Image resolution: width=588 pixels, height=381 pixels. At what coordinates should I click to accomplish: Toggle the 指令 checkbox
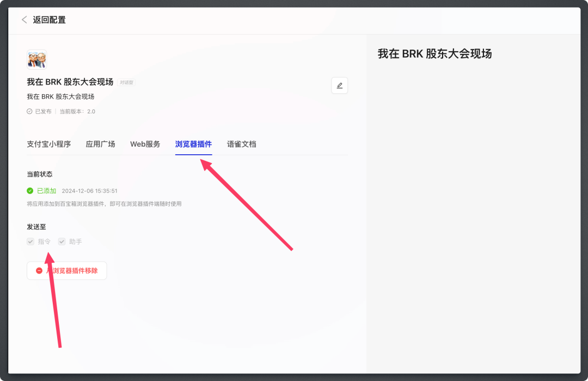click(x=30, y=241)
